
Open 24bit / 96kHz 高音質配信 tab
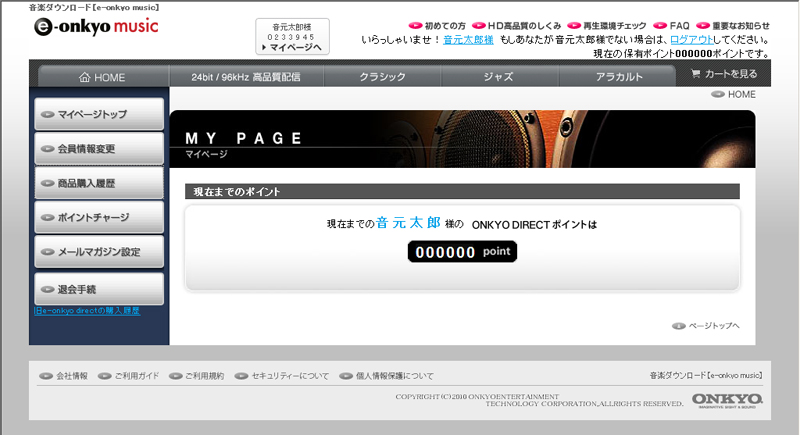[246, 77]
